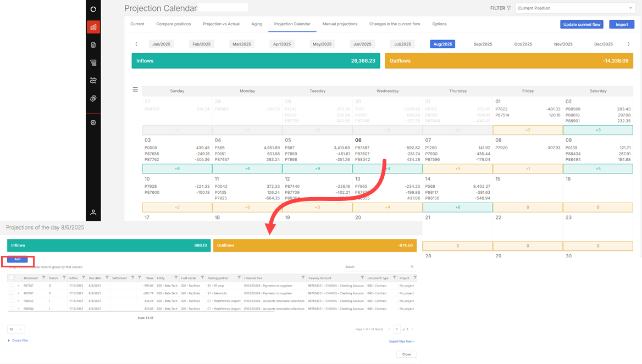Open the Manual projections tab
642x364 pixels.
tap(340, 24)
